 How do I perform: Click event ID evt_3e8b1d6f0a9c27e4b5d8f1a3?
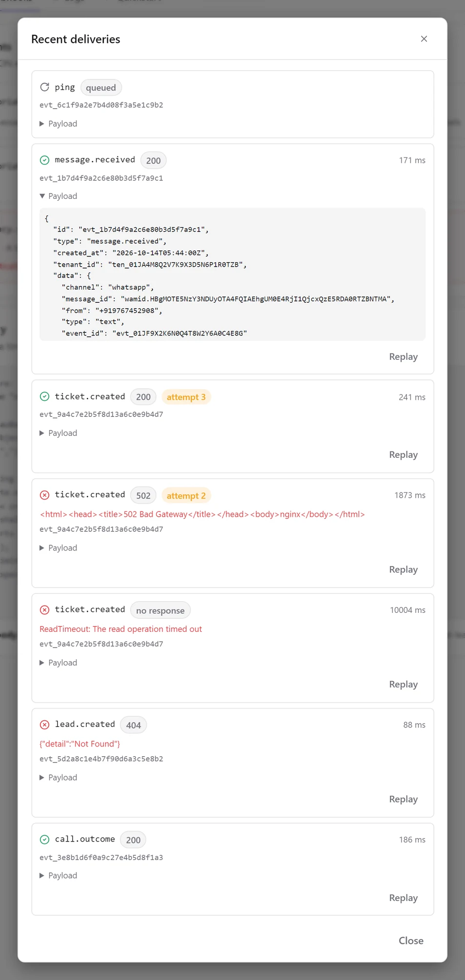101,858
